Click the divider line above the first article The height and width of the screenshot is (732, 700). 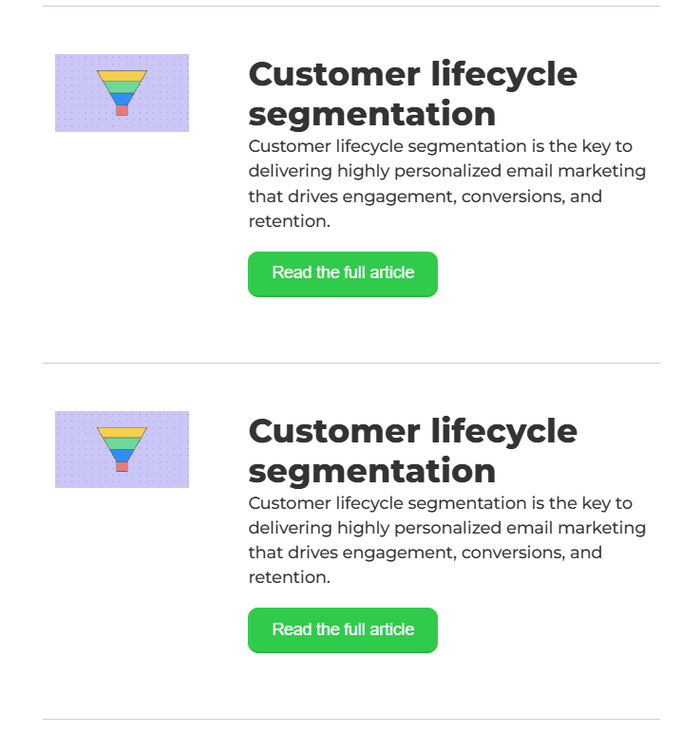pyautogui.click(x=351, y=7)
